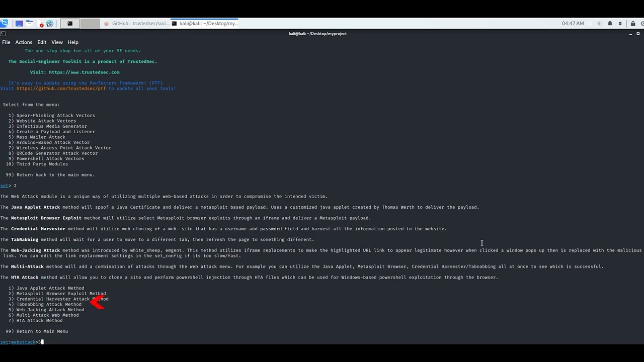Click the 'Select from the menu:' line
This screenshot has width=644, height=362.
pyautogui.click(x=31, y=105)
